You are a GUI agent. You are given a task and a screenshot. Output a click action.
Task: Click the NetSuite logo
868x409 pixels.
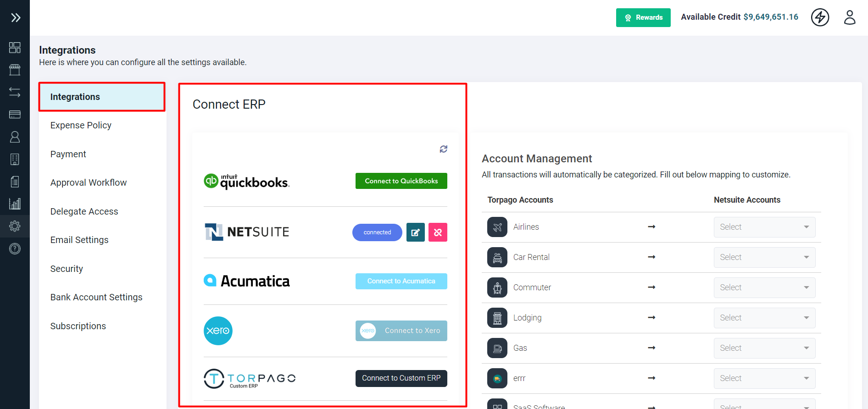tap(247, 232)
